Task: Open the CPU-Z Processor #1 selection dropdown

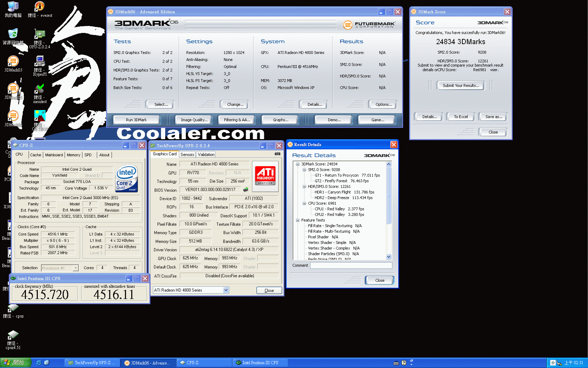Action: tap(76, 268)
